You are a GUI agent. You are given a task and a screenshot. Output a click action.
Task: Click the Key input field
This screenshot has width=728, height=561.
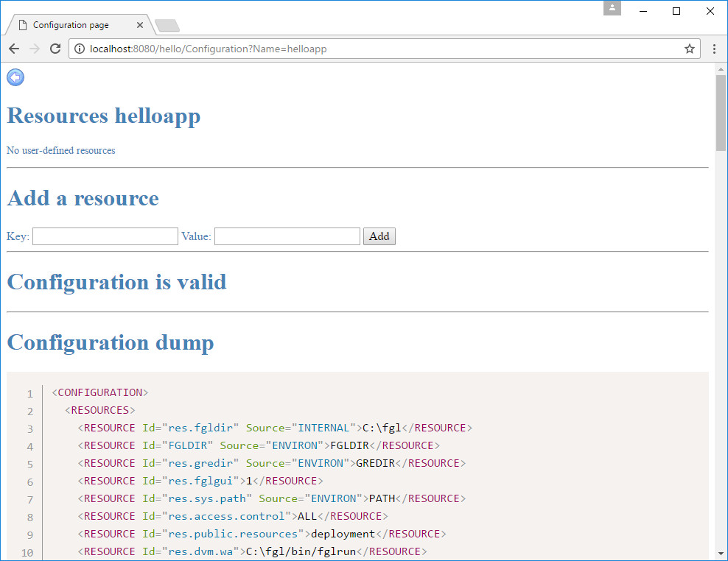(x=105, y=236)
